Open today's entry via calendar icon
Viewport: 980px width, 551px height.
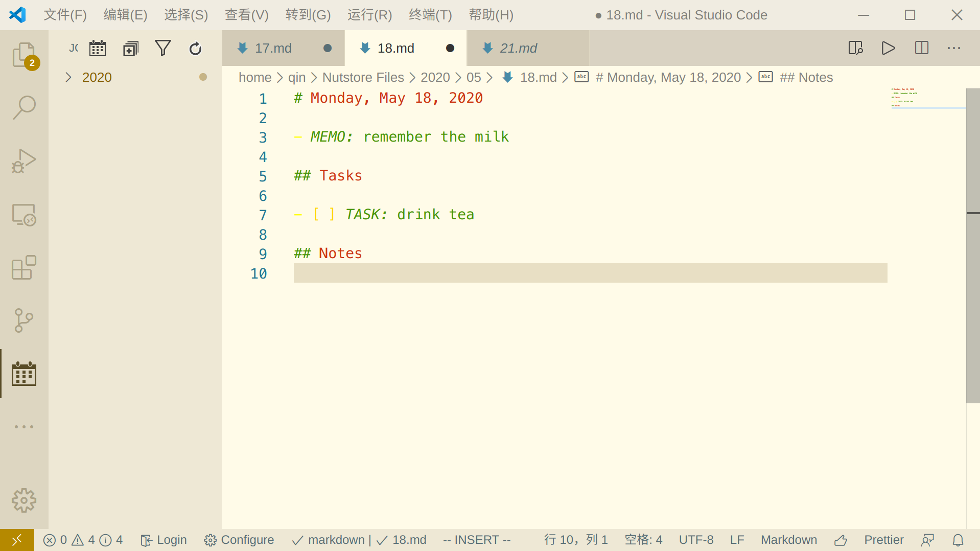[97, 48]
